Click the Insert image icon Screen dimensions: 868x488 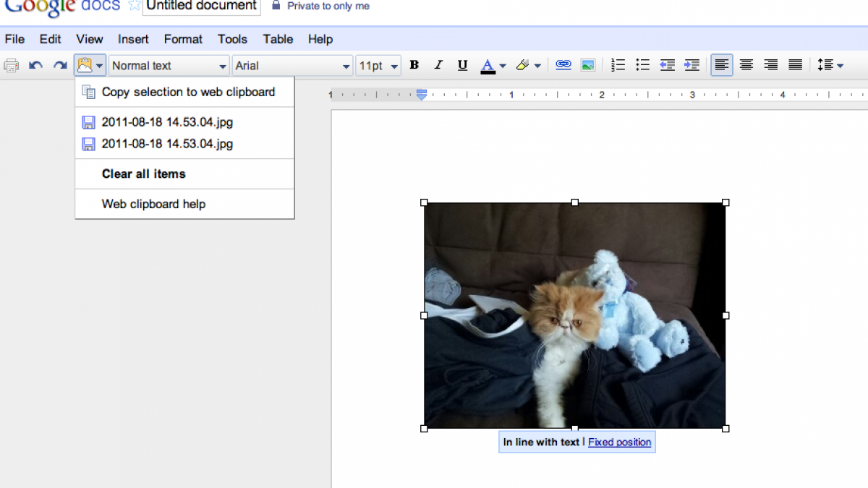pyautogui.click(x=588, y=65)
